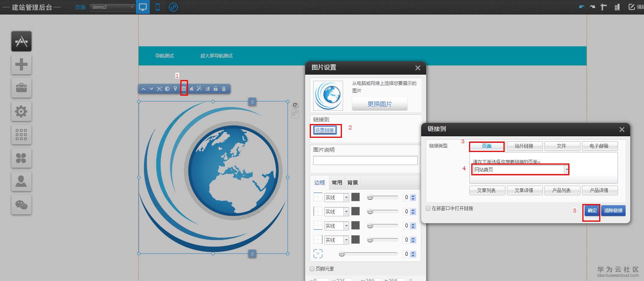The width and height of the screenshot is (644, 281).
Task: Choose the 电子邮箱 link type tab
Action: (599, 146)
